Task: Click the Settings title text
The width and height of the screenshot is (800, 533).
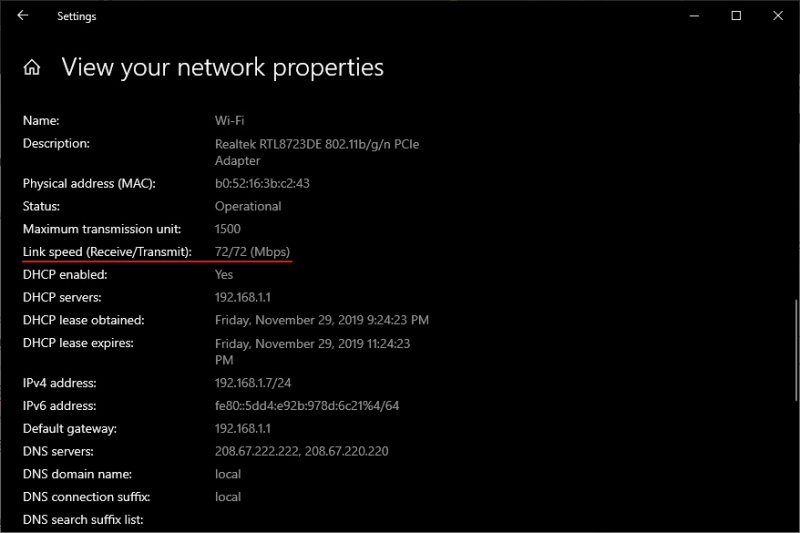Action: (x=77, y=16)
